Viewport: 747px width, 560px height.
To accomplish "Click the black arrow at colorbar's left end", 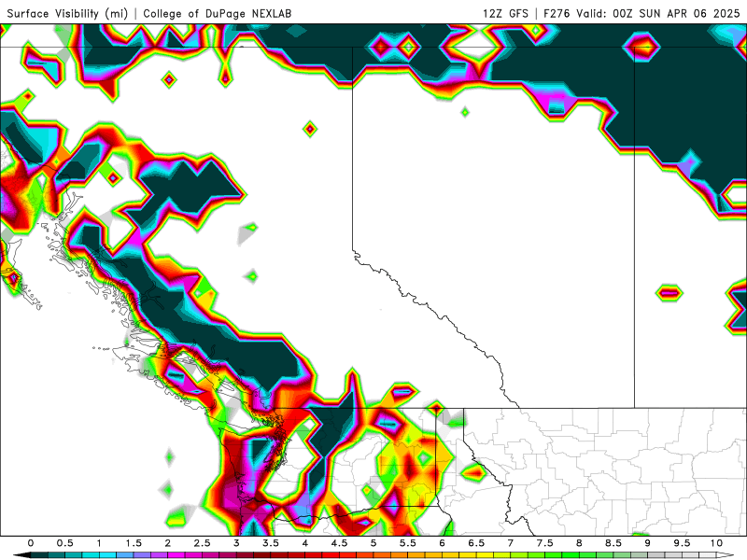I will (x=21, y=555).
